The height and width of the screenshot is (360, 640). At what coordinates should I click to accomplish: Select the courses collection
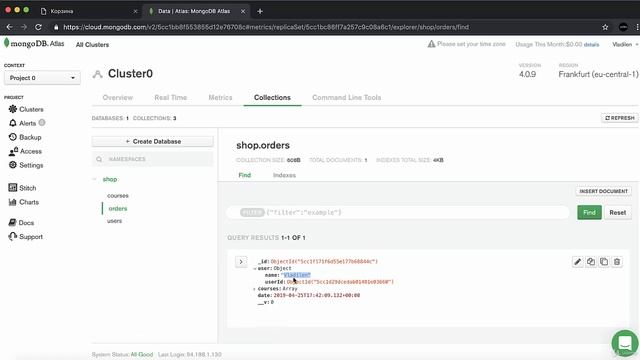click(x=118, y=196)
